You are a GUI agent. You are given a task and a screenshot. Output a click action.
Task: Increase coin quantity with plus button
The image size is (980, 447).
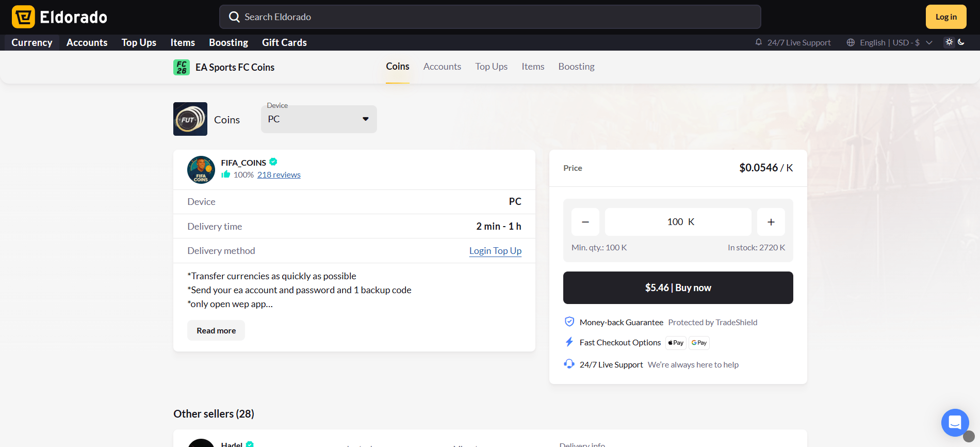(771, 222)
